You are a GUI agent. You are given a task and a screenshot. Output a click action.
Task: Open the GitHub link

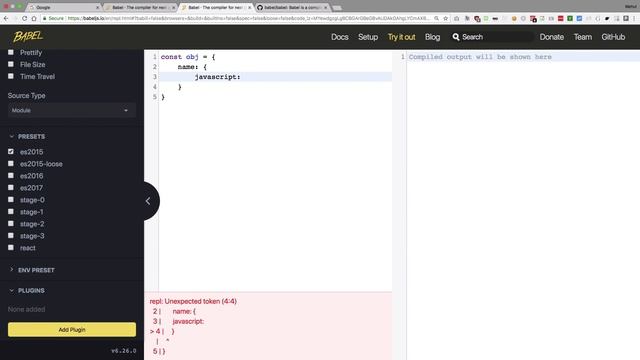(x=613, y=37)
